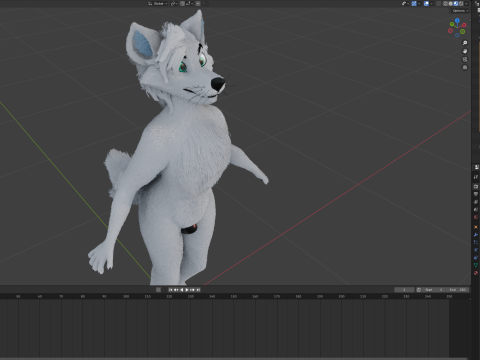Switch to wireframe shading
480x360 pixels.
pos(446,4)
